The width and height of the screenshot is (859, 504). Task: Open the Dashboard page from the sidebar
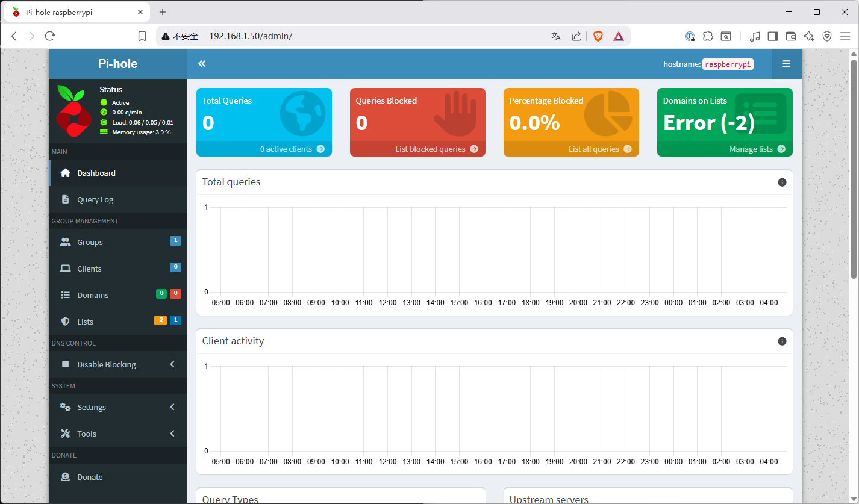coord(118,173)
